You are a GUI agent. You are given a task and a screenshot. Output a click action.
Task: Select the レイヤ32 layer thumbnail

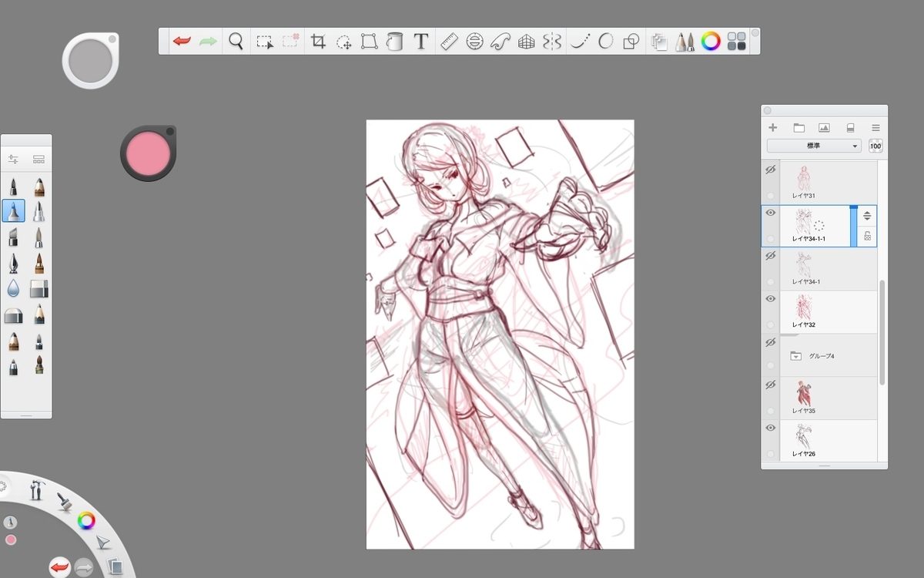[x=804, y=307]
